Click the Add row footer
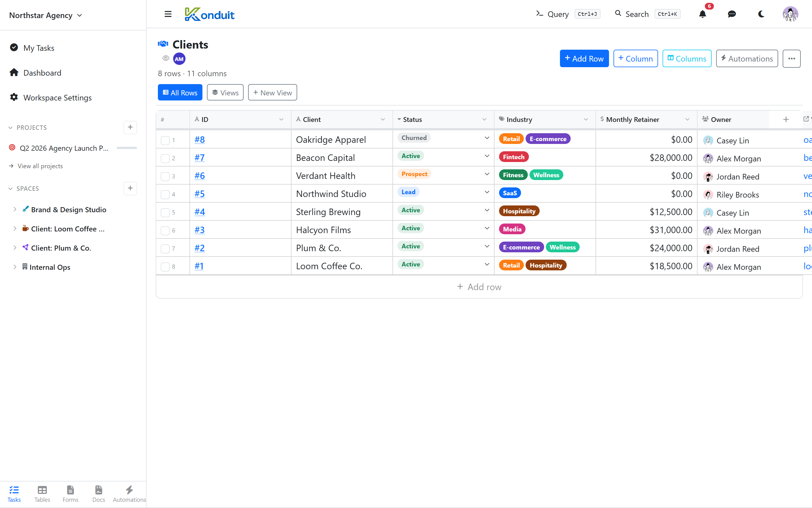This screenshot has height=508, width=812. (479, 287)
